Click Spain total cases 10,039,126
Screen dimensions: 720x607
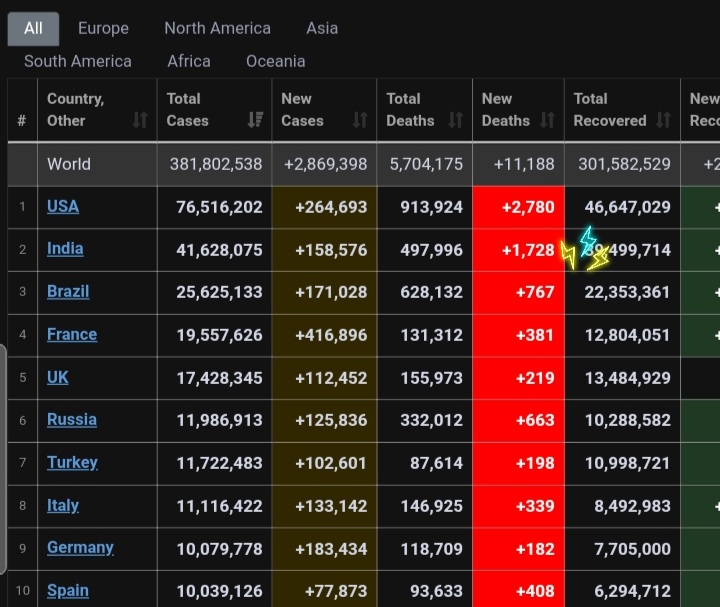(x=219, y=591)
